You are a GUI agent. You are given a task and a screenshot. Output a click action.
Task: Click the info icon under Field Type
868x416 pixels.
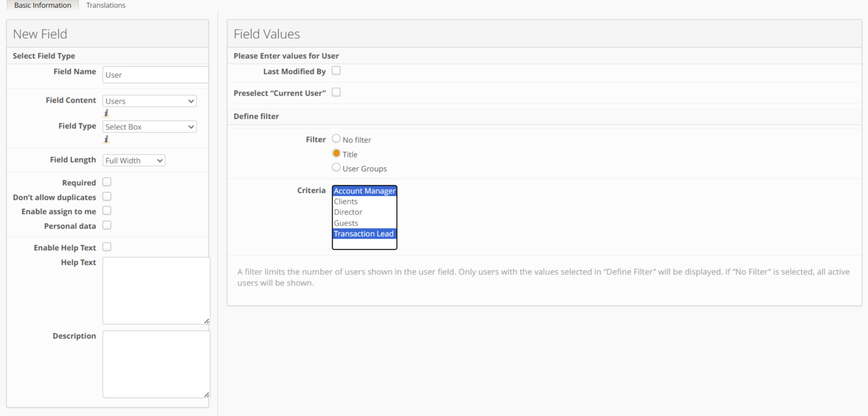(106, 140)
